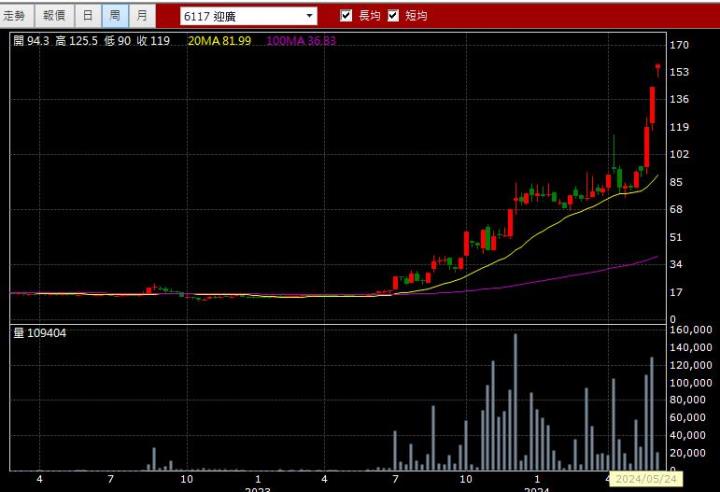
Task: Click the 量 109404 volume label
Action: pyautogui.click(x=40, y=332)
